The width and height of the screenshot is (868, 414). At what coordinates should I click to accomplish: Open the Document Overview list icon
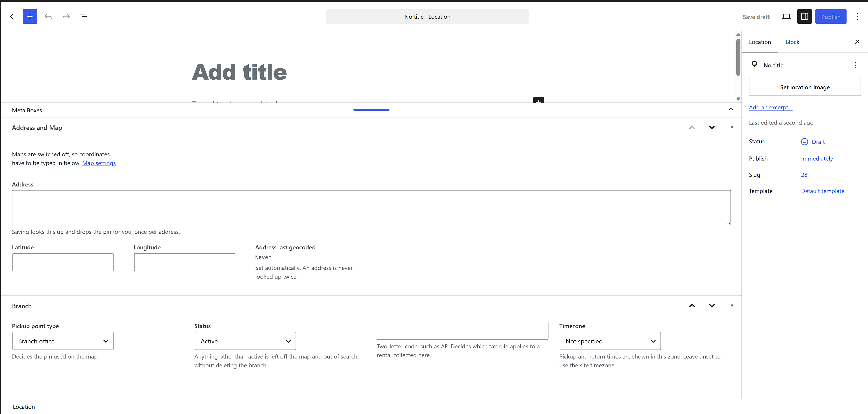84,16
